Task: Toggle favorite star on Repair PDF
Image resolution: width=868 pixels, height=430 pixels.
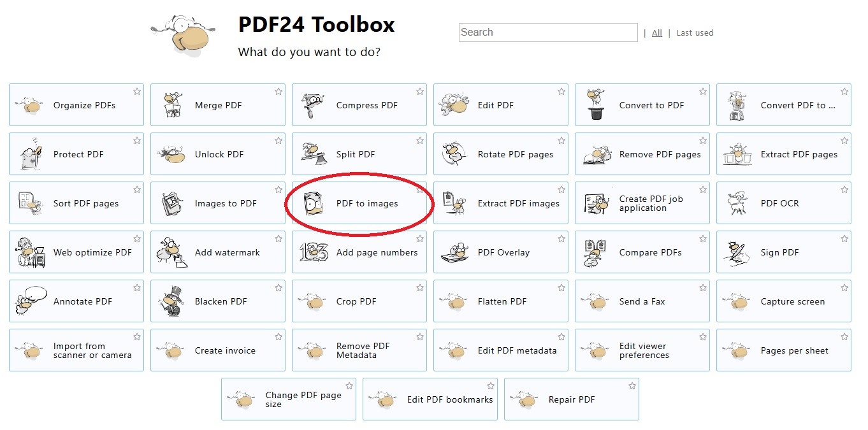Action: coord(632,386)
